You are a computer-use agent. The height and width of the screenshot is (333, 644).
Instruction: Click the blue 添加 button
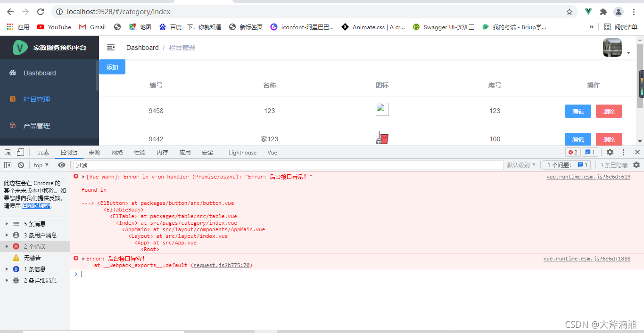(112, 67)
